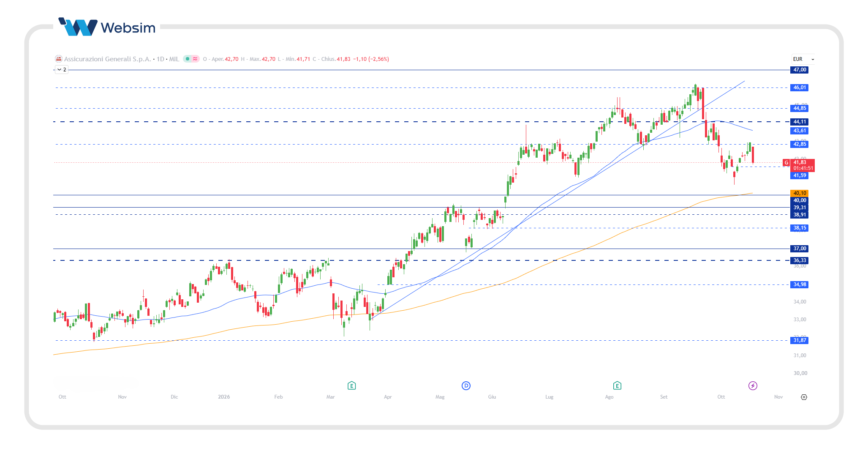The height and width of the screenshot is (454, 868).
Task: Select the 39,31 price level label
Action: 799,208
